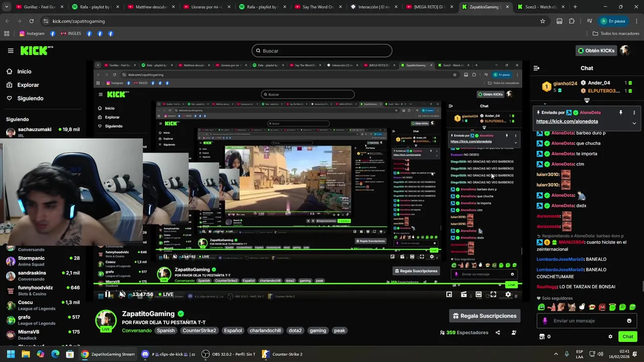Screen dimensions: 644x362
Task: Click the report user icon beside share
Action: point(514,332)
